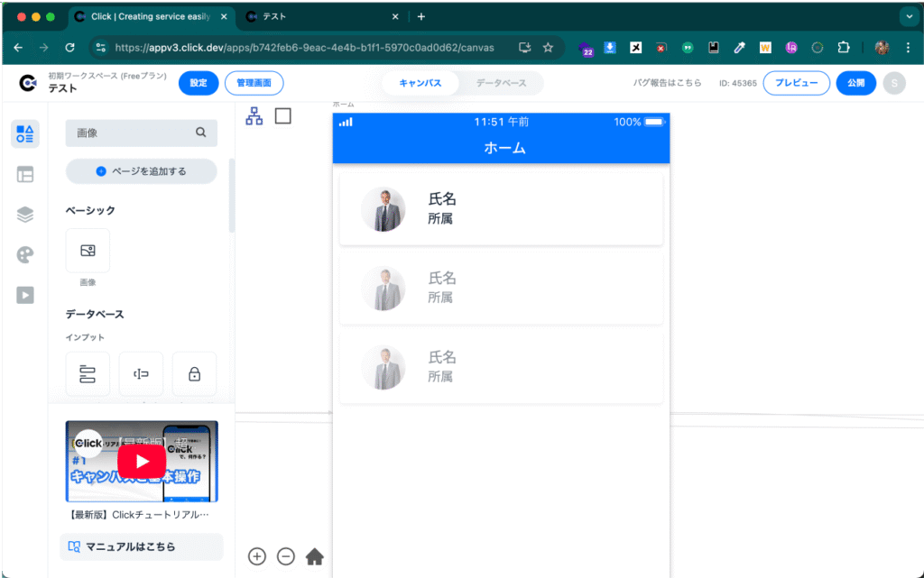The height and width of the screenshot is (578, 924).
Task: Go back in browser history
Action: pyautogui.click(x=18, y=48)
